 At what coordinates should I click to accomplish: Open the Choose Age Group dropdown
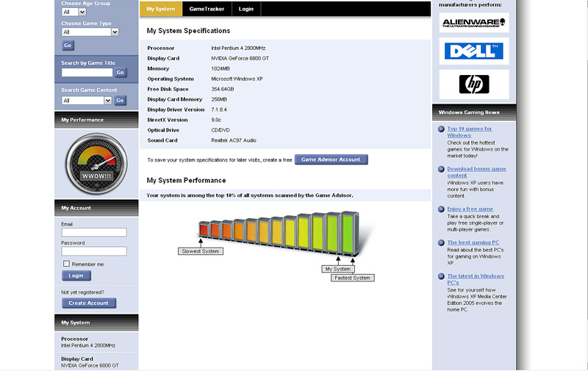(x=74, y=12)
